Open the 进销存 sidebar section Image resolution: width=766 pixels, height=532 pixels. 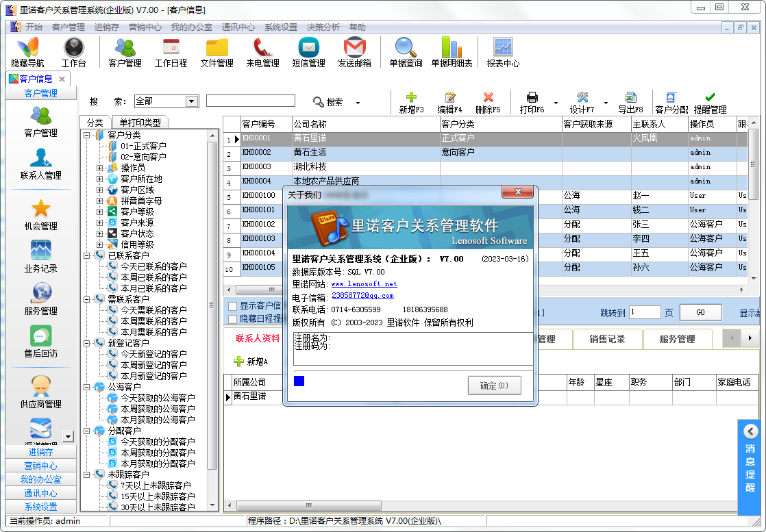[x=41, y=452]
